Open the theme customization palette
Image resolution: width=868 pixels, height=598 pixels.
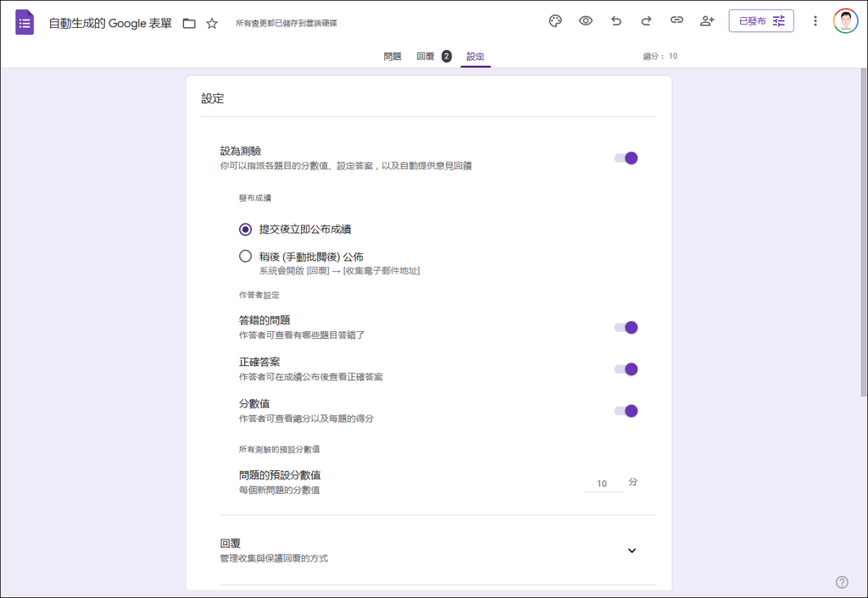pyautogui.click(x=555, y=21)
